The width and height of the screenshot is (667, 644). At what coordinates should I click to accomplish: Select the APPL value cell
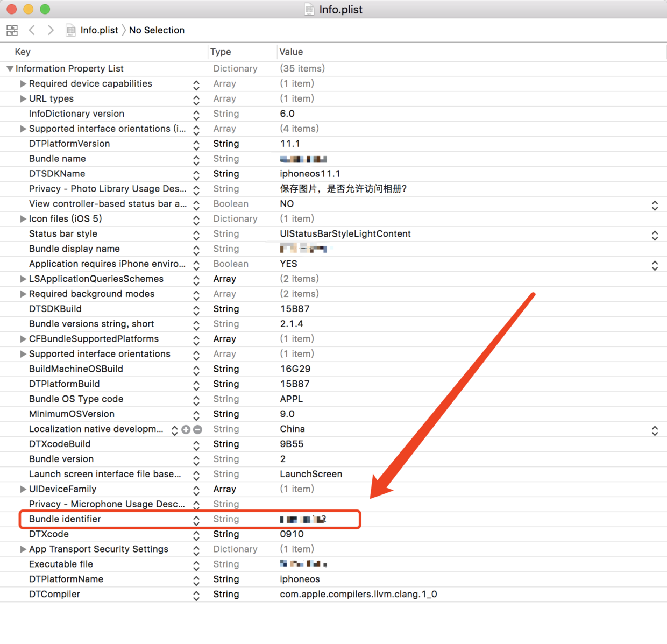(292, 399)
